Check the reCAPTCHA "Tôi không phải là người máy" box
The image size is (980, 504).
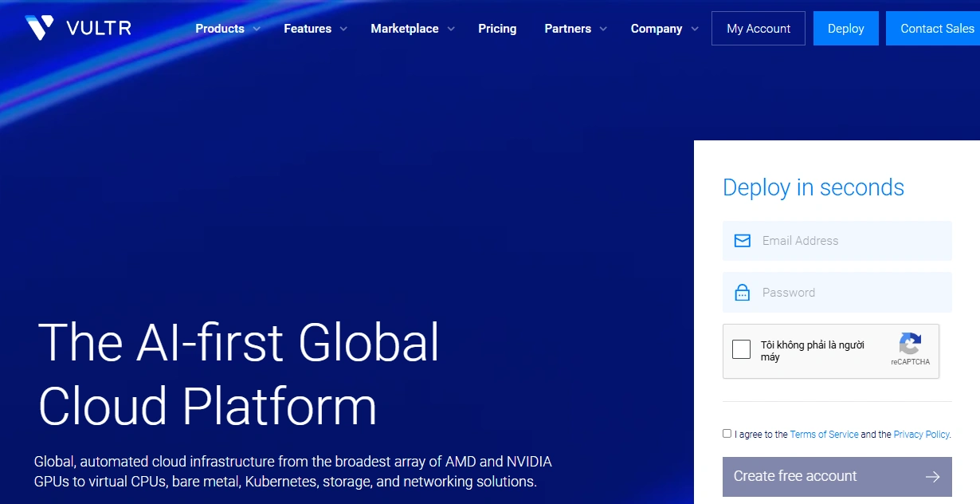(x=742, y=349)
